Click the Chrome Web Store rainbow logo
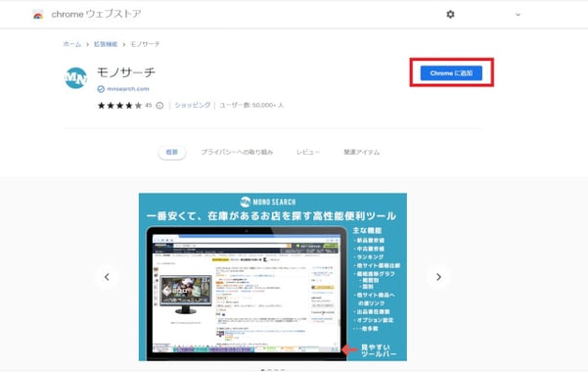The image size is (588, 372). tap(38, 15)
